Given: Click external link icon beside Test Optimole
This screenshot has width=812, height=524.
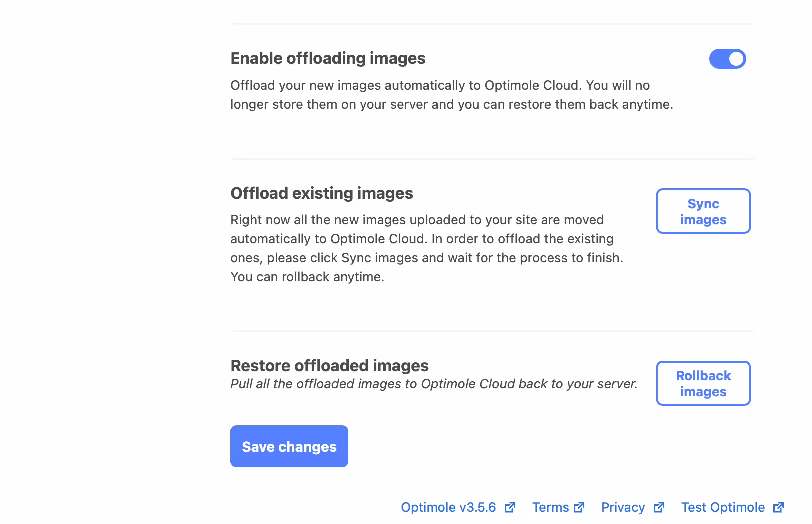Looking at the screenshot, I should pyautogui.click(x=777, y=507).
